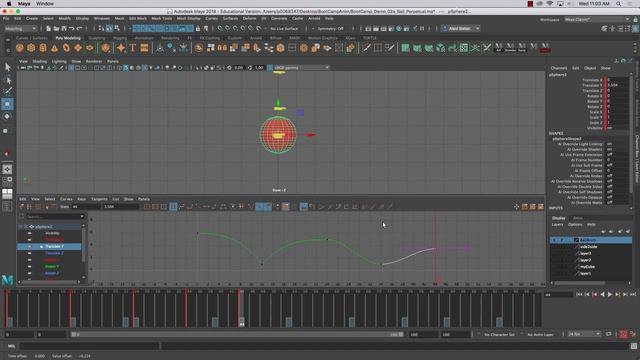Screen dimensions: 640x360
Task: Toggle the Rotate Y channel mute dot
Action: tap(29, 266)
